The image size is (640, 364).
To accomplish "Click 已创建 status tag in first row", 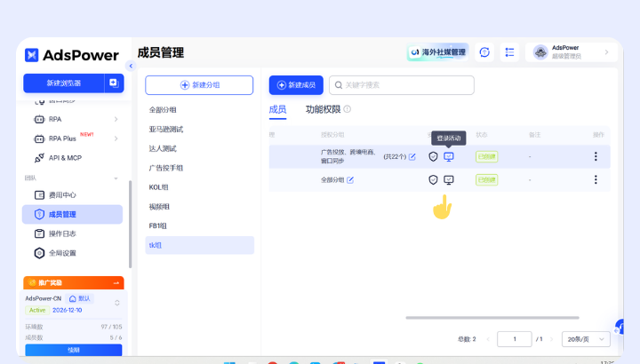I will [x=486, y=156].
